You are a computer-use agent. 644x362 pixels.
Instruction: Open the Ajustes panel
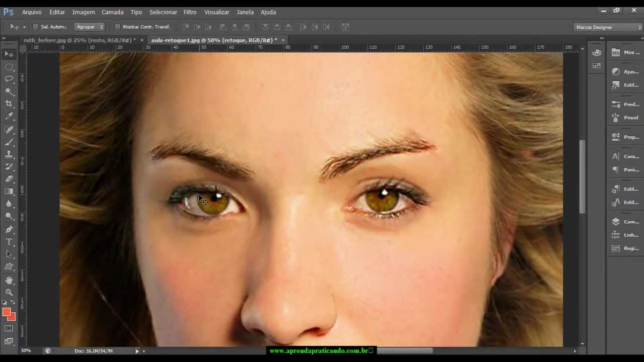pos(625,72)
